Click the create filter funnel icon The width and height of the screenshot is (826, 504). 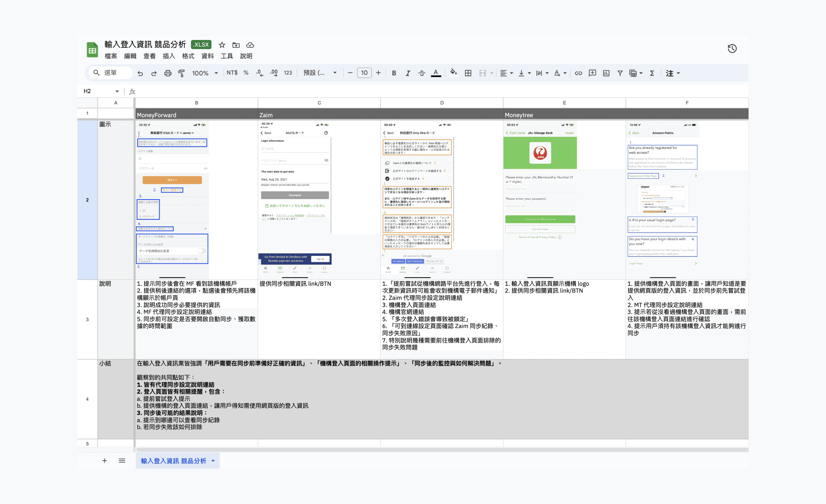[620, 73]
